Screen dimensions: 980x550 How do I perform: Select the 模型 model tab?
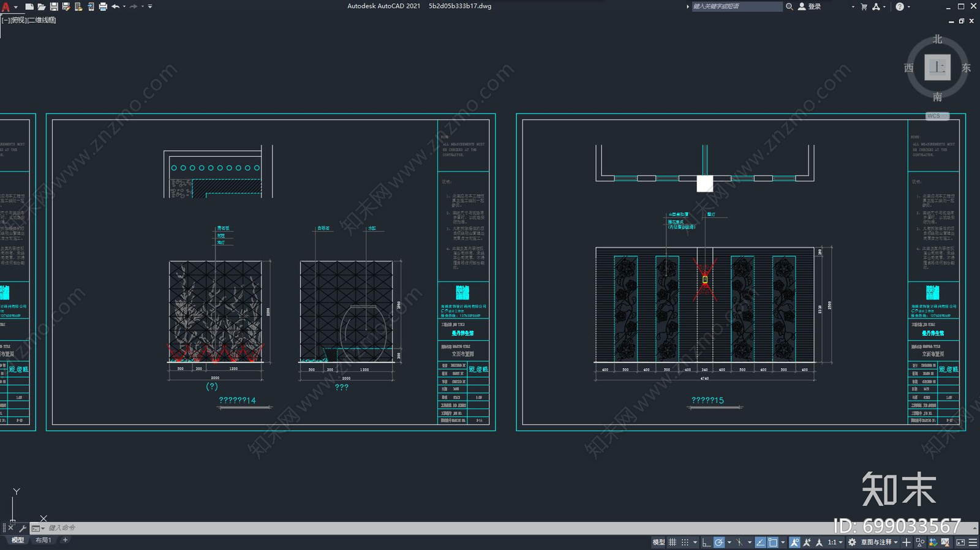[18, 540]
